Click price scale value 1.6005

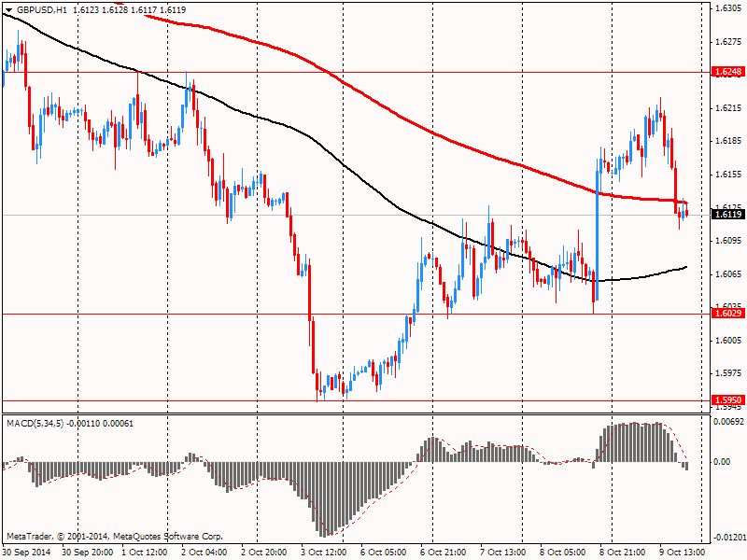[x=728, y=341]
